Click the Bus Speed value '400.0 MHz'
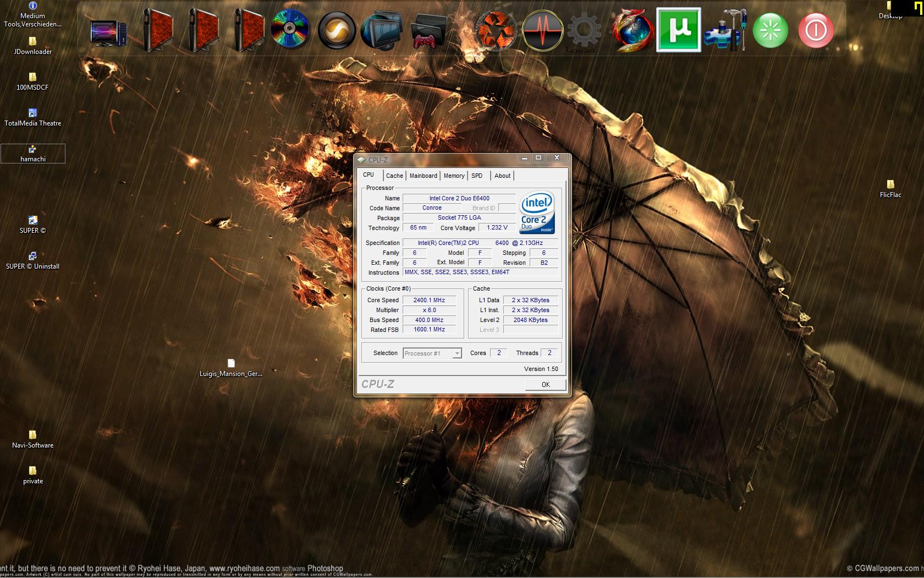The image size is (924, 578). click(429, 320)
